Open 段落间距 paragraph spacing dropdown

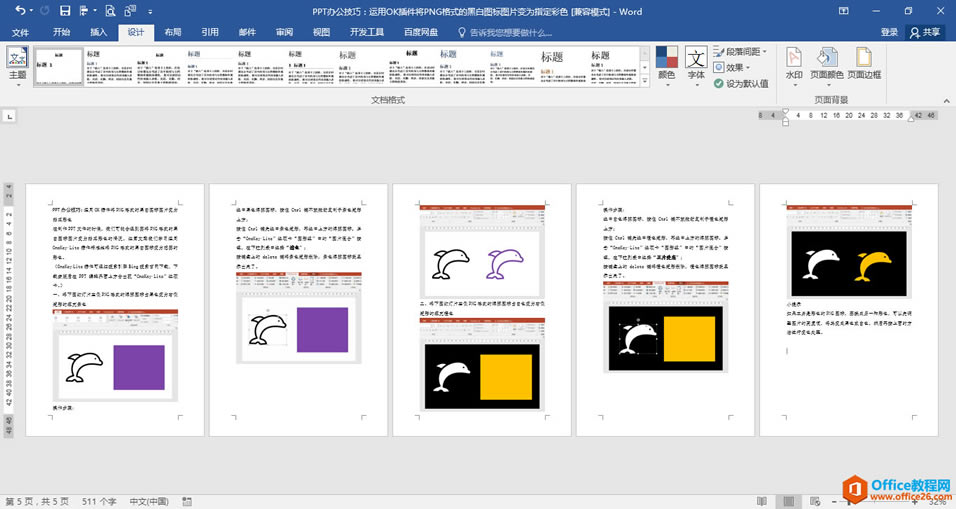tap(740, 52)
